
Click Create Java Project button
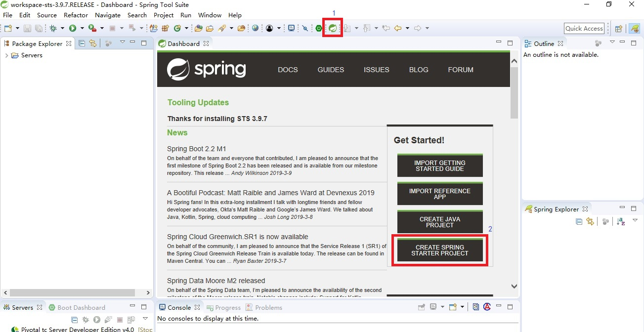(x=440, y=222)
